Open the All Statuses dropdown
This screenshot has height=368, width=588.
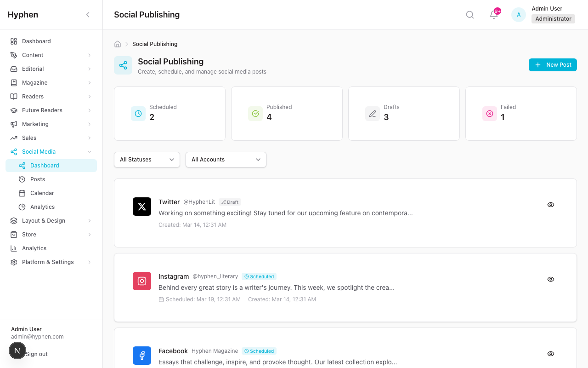[147, 160]
